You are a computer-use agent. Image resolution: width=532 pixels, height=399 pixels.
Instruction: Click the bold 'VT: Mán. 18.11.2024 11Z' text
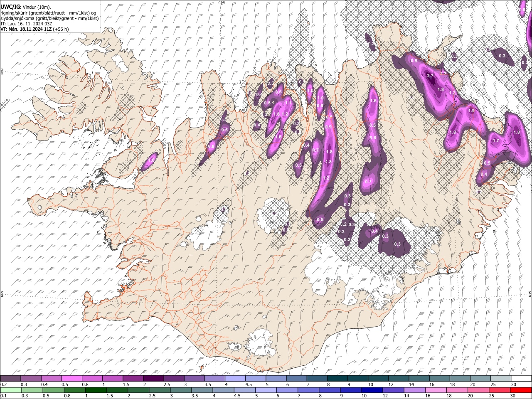[26, 29]
